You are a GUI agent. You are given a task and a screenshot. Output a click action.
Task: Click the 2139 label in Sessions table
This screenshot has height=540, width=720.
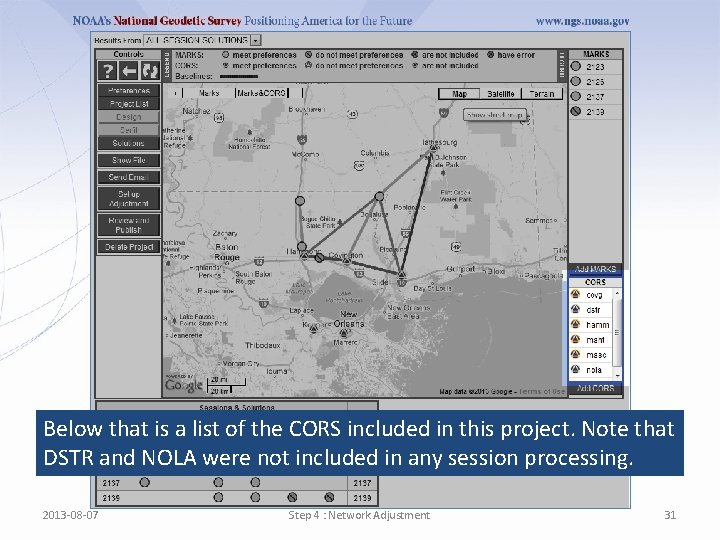point(111,498)
